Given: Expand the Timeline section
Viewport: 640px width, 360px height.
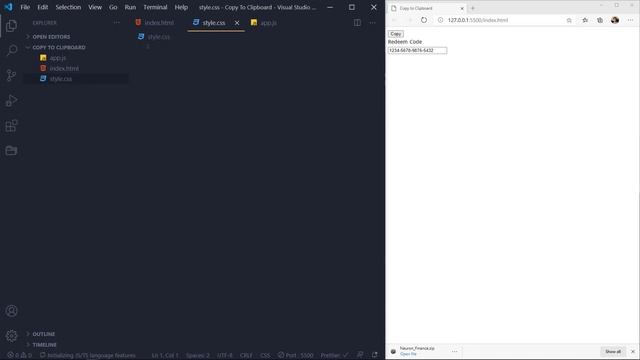Looking at the screenshot, I should pos(44,344).
